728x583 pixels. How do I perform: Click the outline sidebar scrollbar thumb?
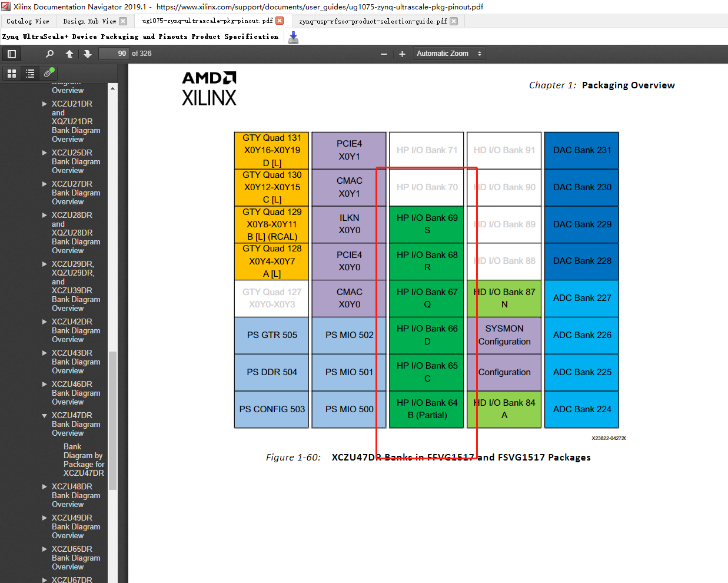112,420
